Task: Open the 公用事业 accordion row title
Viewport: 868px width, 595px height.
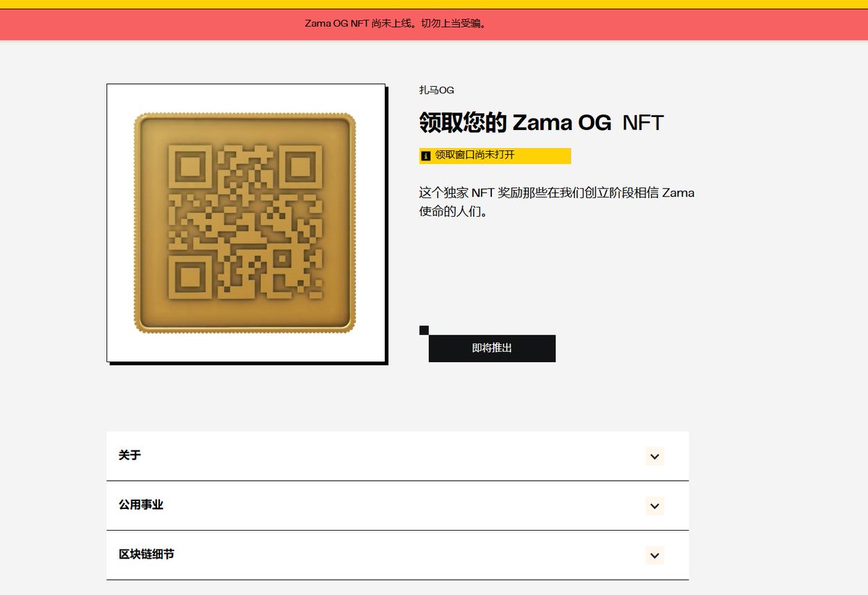Action: (141, 505)
